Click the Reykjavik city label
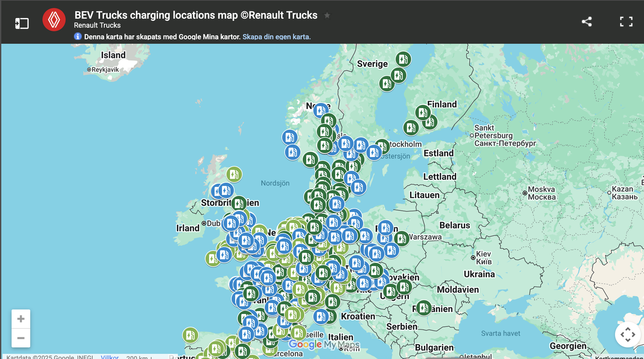Screen dimensions: 644x359 [x=105, y=69]
